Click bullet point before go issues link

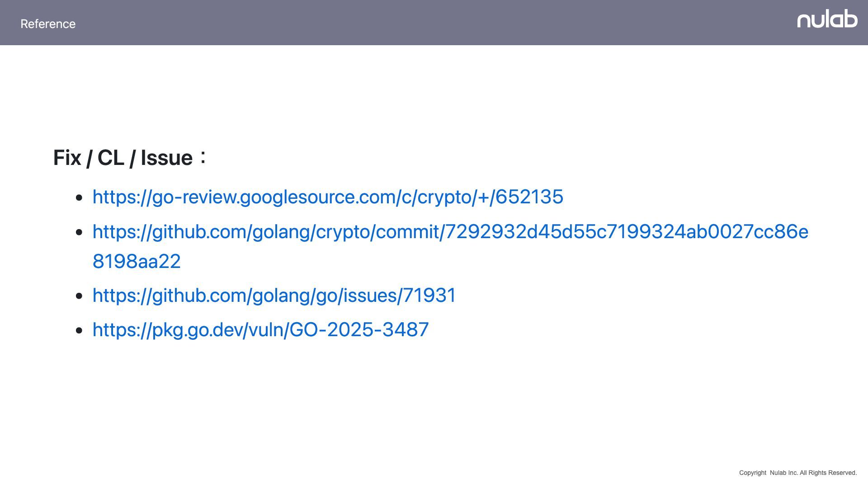(80, 296)
